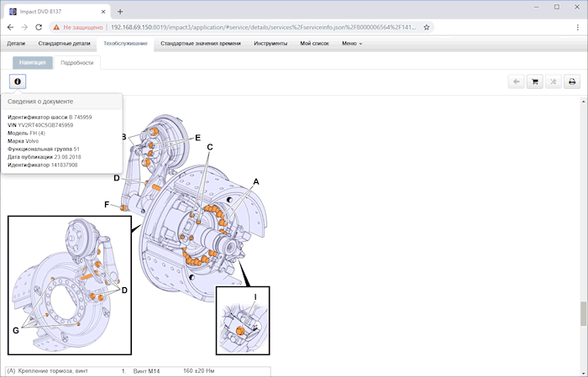Open a new browser tab
Image resolution: width=588 pixels, height=377 pixels.
click(120, 11)
